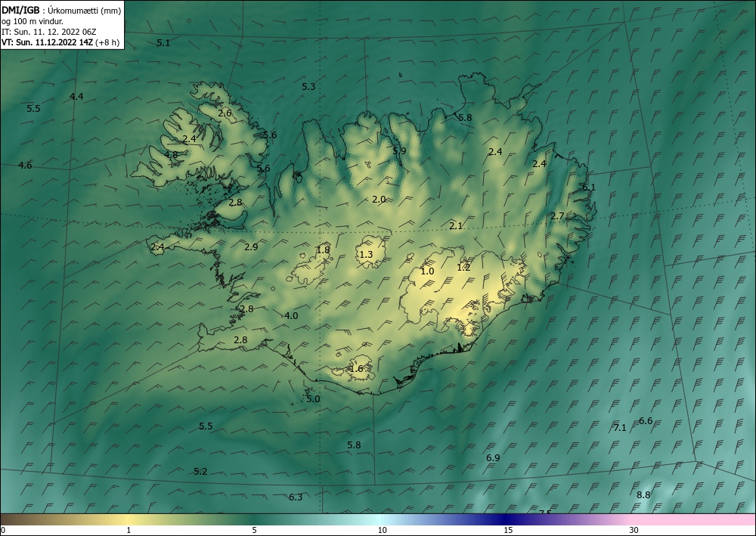756x536 pixels.
Task: Click the 30 label on the color scale
Action: (634, 531)
